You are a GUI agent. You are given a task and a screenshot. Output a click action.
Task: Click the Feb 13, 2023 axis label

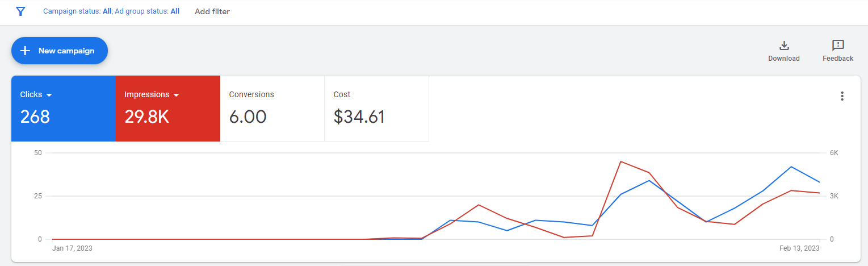pyautogui.click(x=800, y=248)
